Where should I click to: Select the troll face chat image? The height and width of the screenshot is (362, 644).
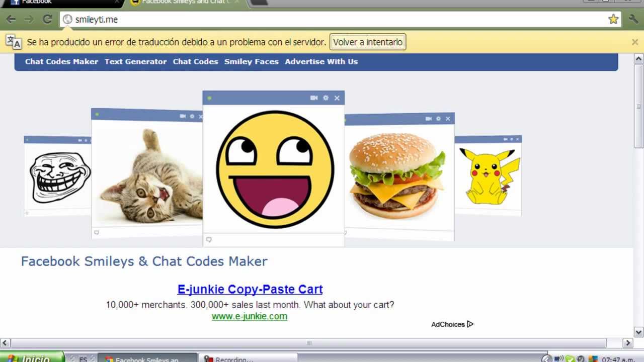point(60,177)
